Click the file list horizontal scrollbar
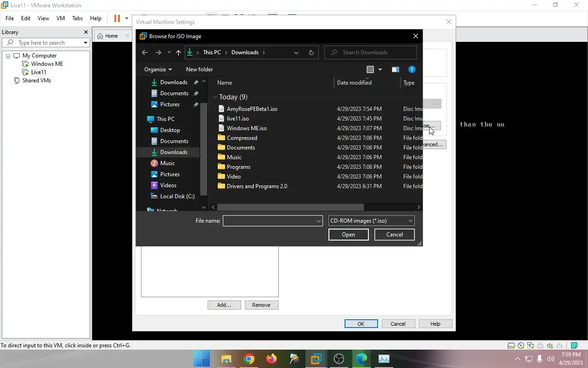This screenshot has width=588, height=368. (x=290, y=207)
